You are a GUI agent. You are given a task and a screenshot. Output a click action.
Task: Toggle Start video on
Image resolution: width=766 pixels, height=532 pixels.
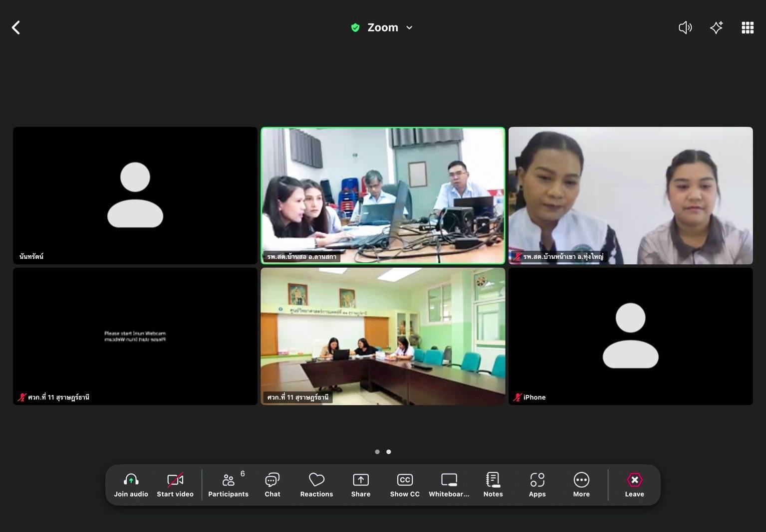pyautogui.click(x=175, y=485)
